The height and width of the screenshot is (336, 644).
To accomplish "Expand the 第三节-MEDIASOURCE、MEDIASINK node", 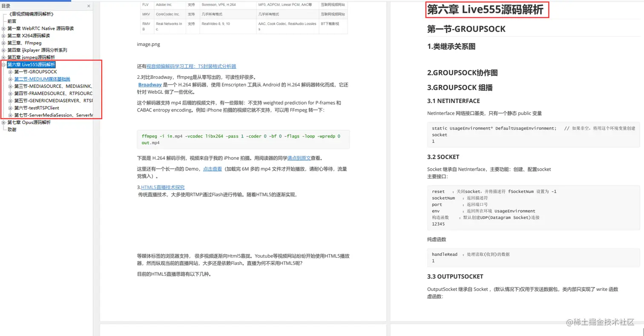I will click(x=10, y=85).
